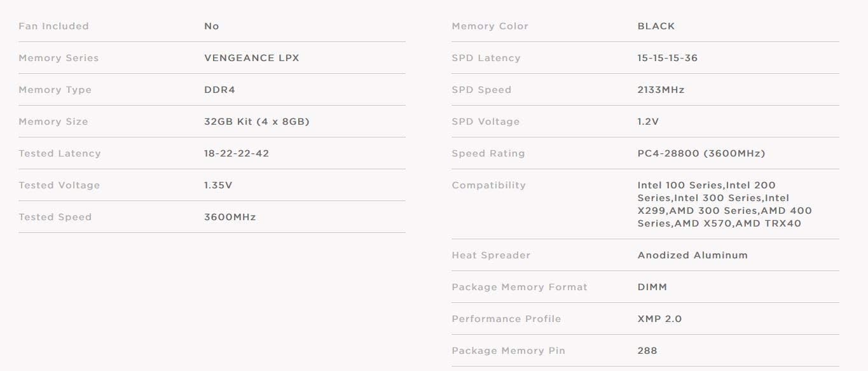
Task: Click the "DDR4" memory type value
Action: click(x=219, y=90)
